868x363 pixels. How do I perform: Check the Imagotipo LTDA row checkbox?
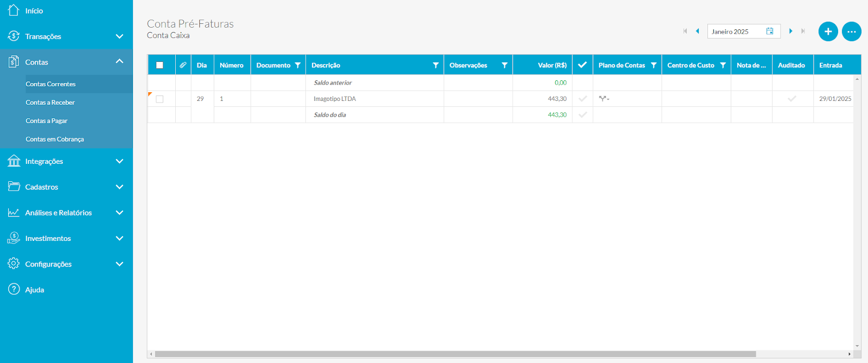(x=159, y=99)
